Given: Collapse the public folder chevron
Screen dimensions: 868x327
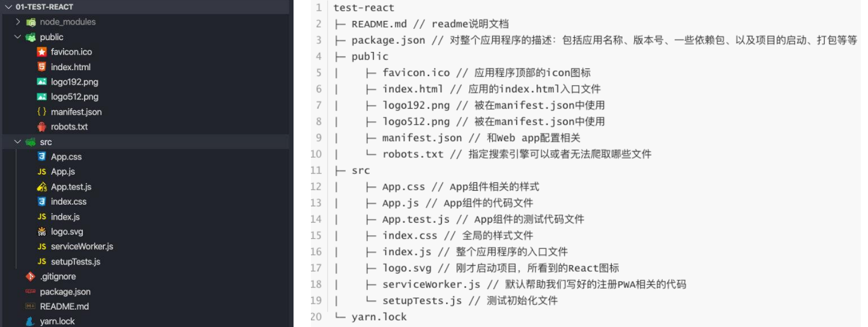Looking at the screenshot, I should [18, 37].
